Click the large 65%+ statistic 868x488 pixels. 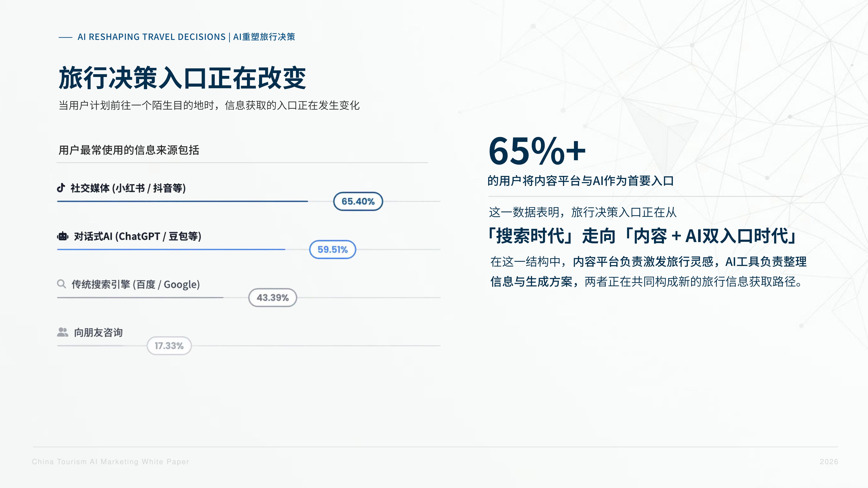pyautogui.click(x=537, y=151)
